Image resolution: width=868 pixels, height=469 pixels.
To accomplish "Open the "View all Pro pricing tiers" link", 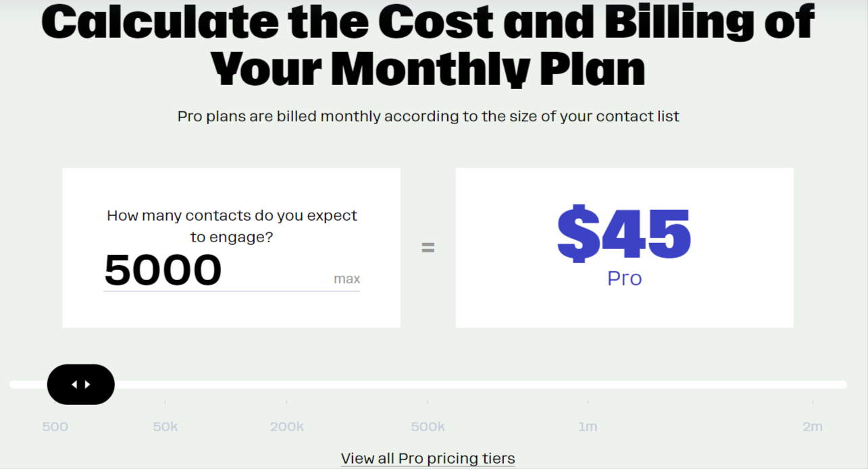I will (x=428, y=458).
